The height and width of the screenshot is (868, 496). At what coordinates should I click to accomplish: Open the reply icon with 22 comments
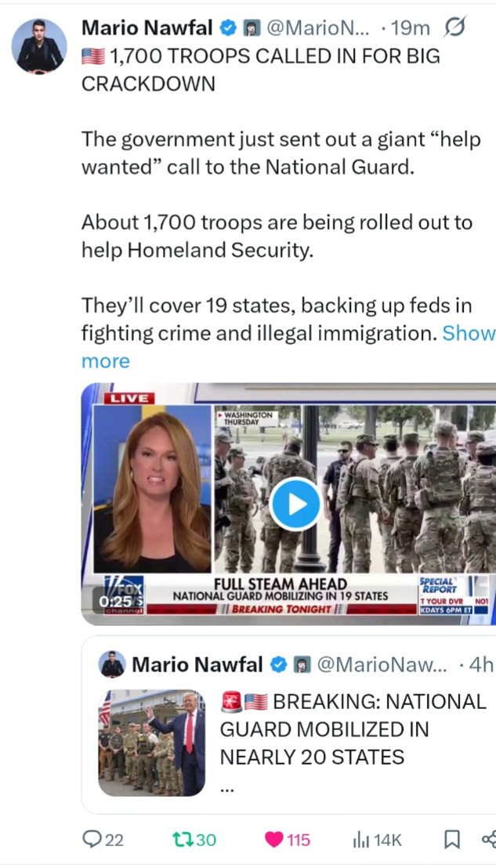tap(103, 839)
